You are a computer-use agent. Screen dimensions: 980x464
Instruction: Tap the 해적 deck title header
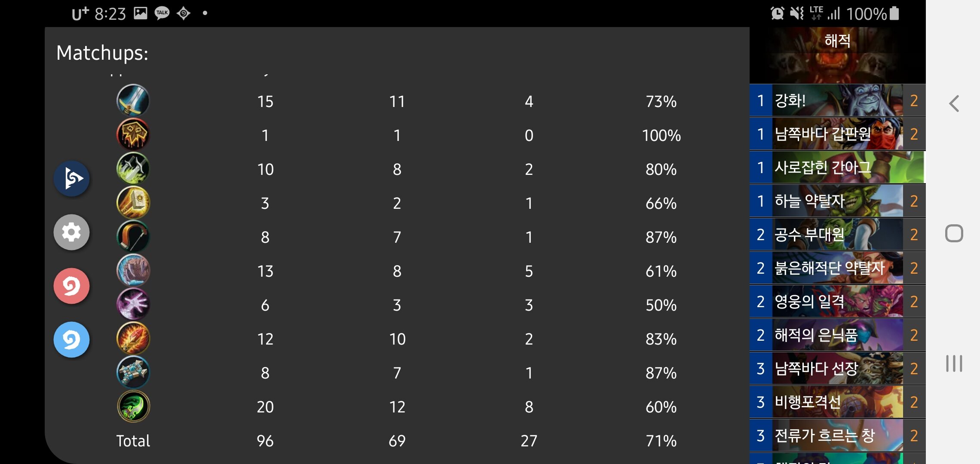(x=837, y=41)
